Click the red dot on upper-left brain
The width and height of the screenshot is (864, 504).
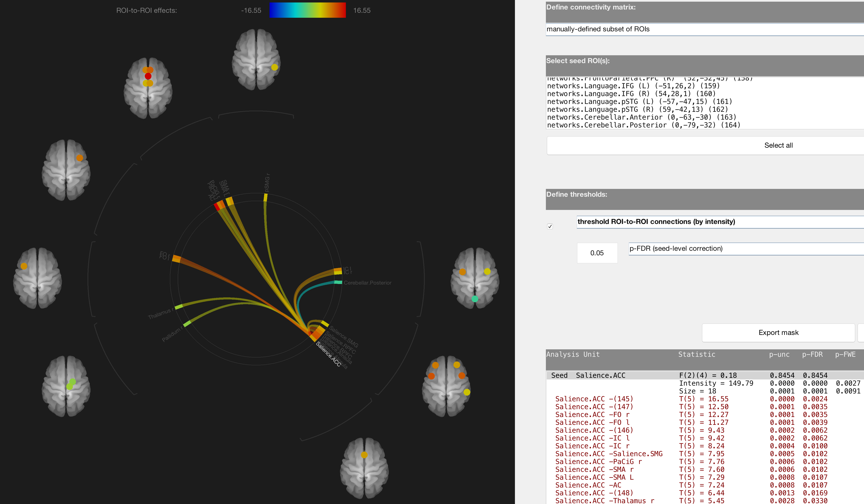(x=148, y=76)
